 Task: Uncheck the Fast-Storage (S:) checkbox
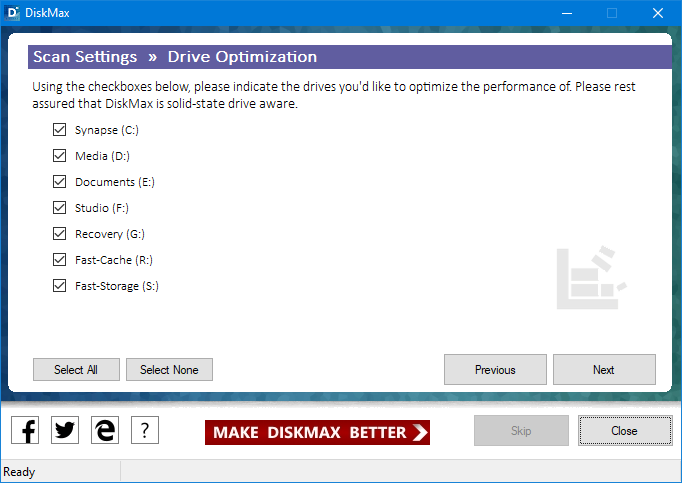pyautogui.click(x=60, y=286)
